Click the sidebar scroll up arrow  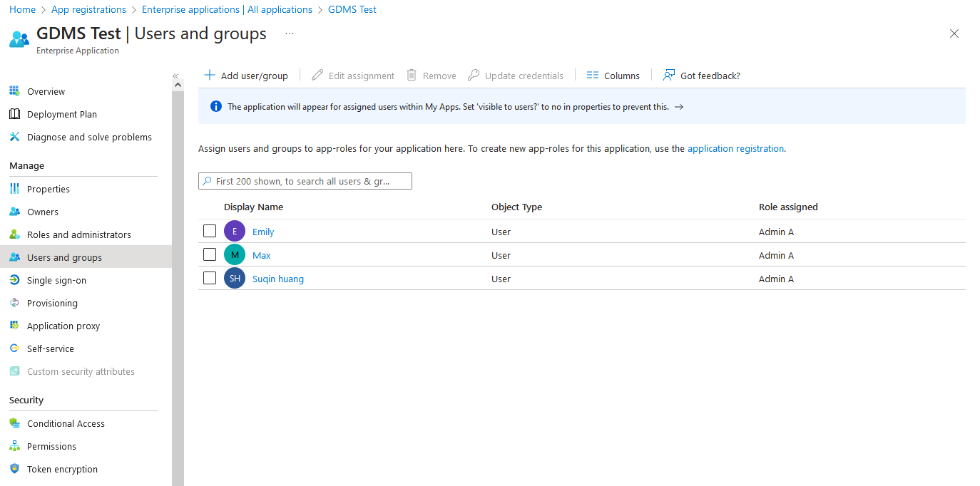pos(178,84)
